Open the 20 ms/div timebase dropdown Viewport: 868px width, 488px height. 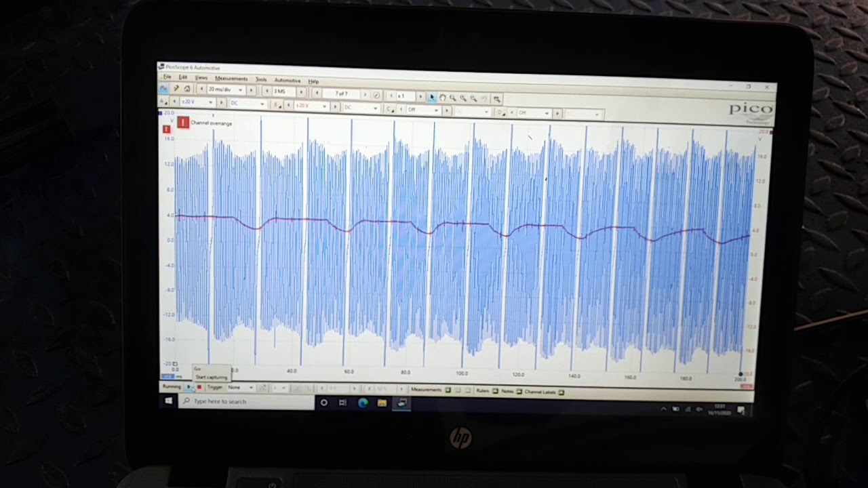226,89
